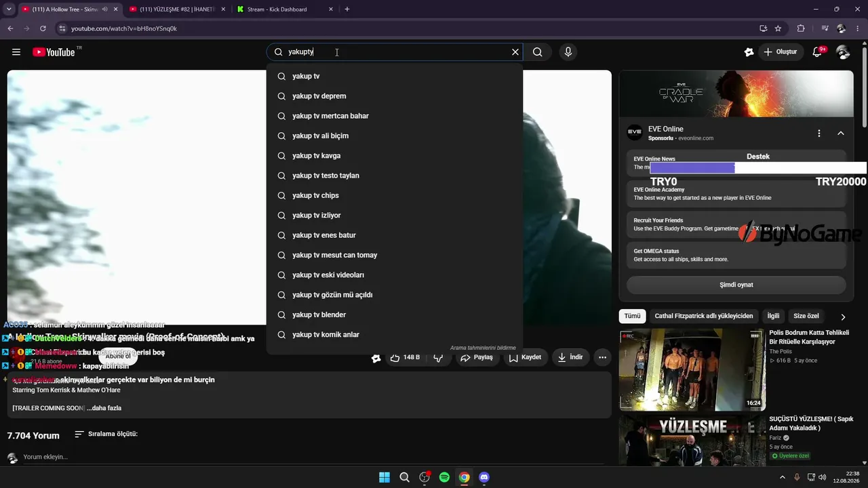Choose suggestion "yakup tv izliyor"
Image resolution: width=868 pixels, height=488 pixels.
(x=395, y=216)
